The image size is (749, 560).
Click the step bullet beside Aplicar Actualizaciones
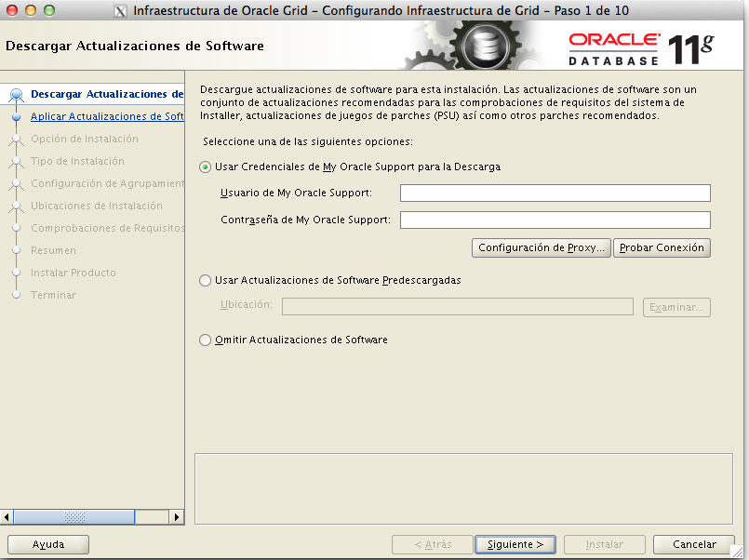coord(16,117)
